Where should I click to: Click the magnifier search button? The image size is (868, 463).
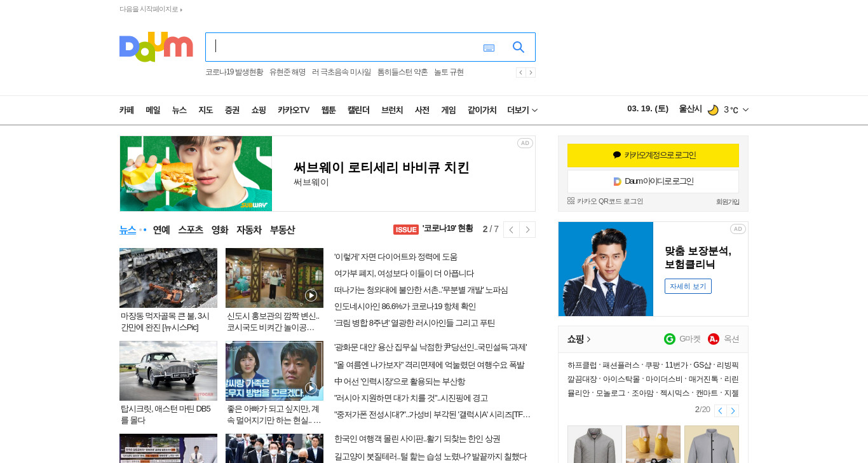pos(519,47)
